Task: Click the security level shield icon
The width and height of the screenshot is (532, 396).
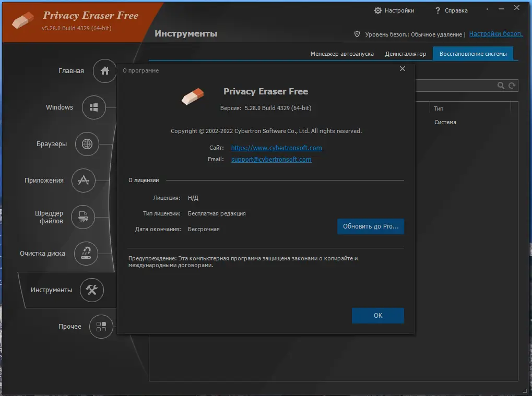Action: click(357, 34)
